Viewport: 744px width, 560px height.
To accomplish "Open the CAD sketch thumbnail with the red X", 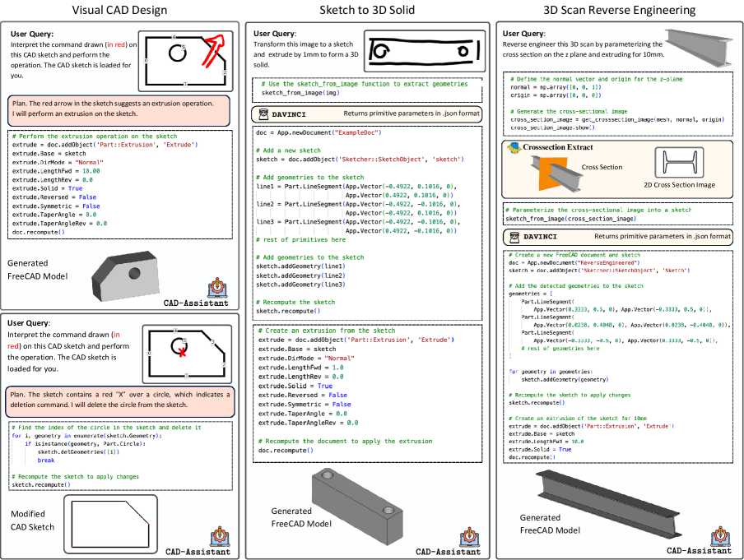I will (x=187, y=354).
